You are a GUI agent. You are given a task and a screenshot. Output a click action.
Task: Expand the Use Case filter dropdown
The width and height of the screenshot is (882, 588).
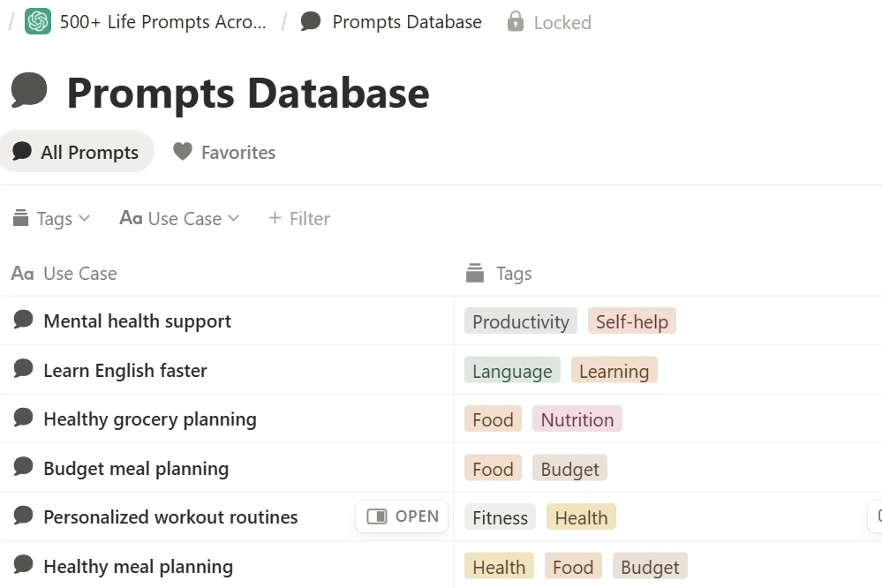coord(180,218)
